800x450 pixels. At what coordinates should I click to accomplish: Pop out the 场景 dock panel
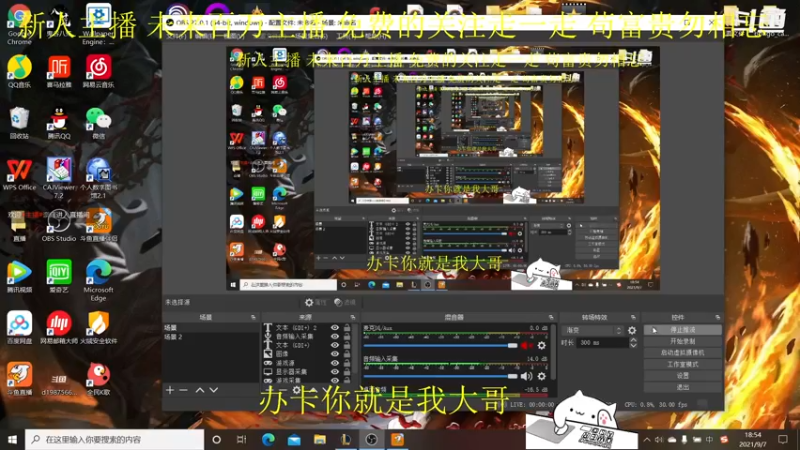pos(254,317)
